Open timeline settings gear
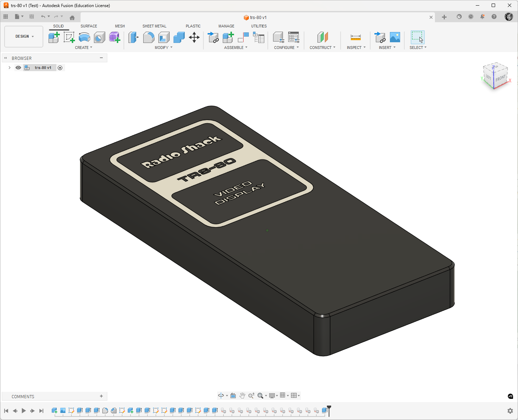This screenshot has height=420, width=518. (510, 411)
